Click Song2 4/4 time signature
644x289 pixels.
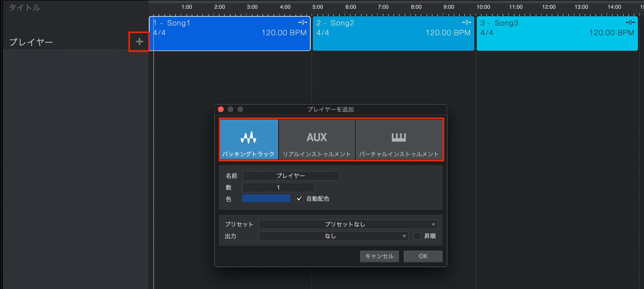tap(323, 33)
